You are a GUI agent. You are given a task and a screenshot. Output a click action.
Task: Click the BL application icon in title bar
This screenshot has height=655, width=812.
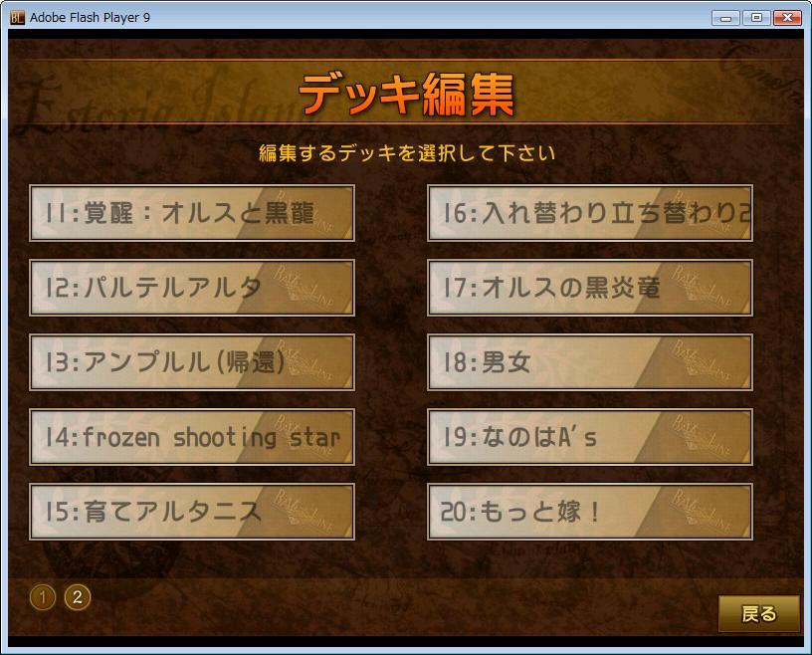click(17, 18)
